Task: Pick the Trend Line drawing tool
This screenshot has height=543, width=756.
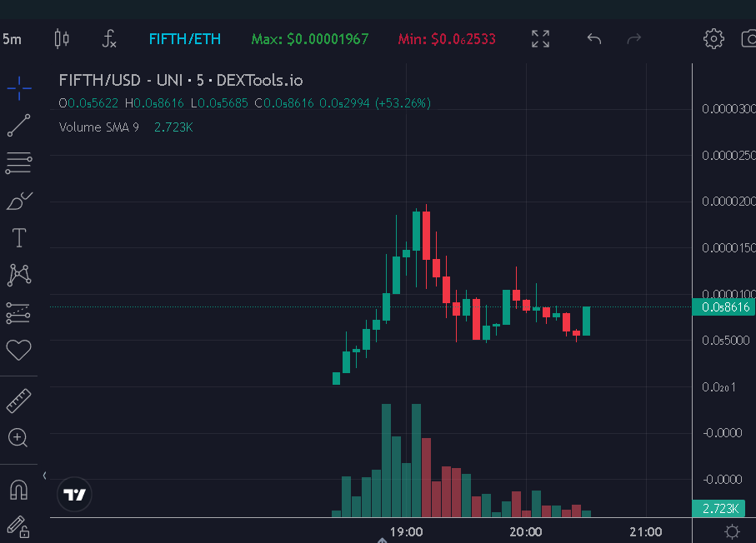Action: pos(18,125)
